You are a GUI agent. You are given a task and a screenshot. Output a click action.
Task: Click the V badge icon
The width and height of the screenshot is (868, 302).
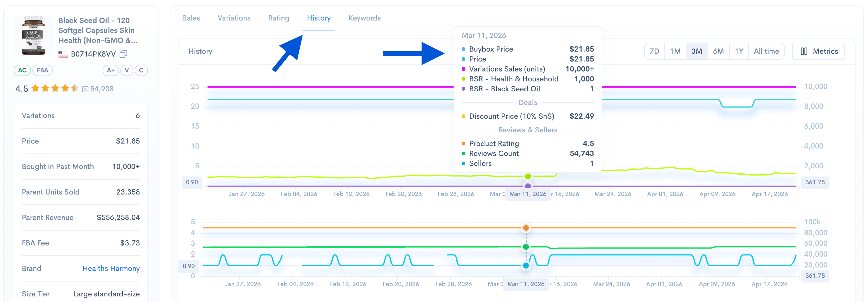[x=127, y=70]
